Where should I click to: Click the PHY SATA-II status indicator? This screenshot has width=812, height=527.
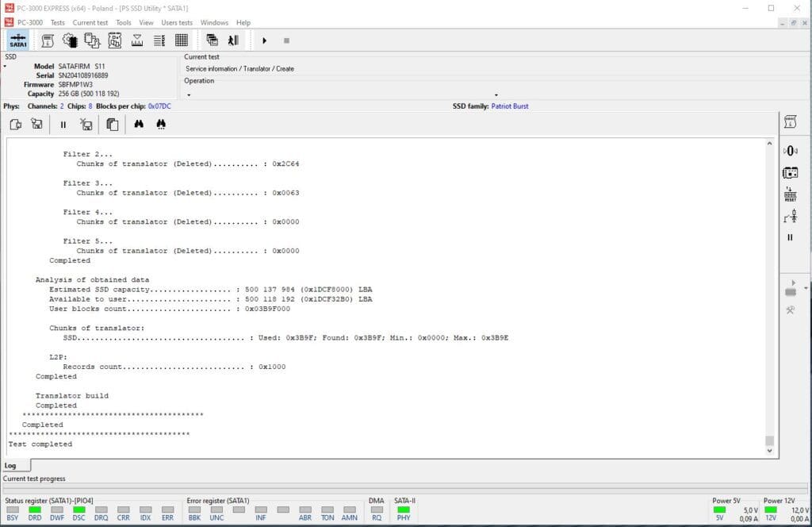tap(404, 510)
